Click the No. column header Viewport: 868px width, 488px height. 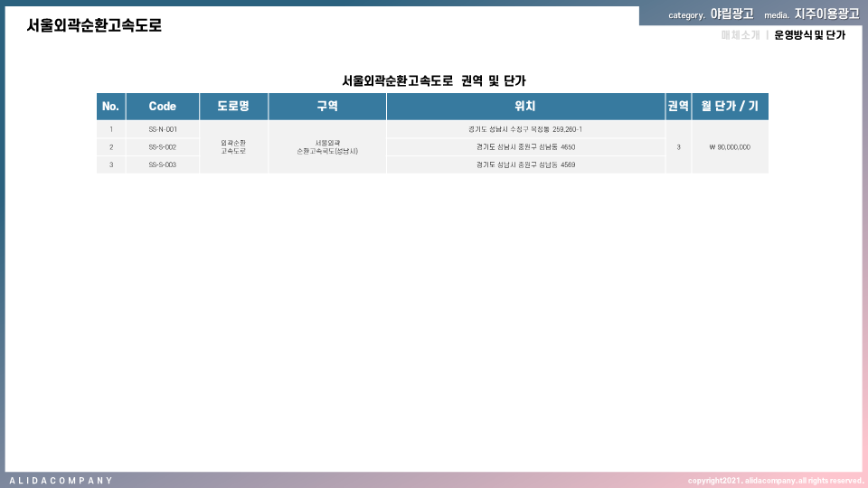coord(111,107)
